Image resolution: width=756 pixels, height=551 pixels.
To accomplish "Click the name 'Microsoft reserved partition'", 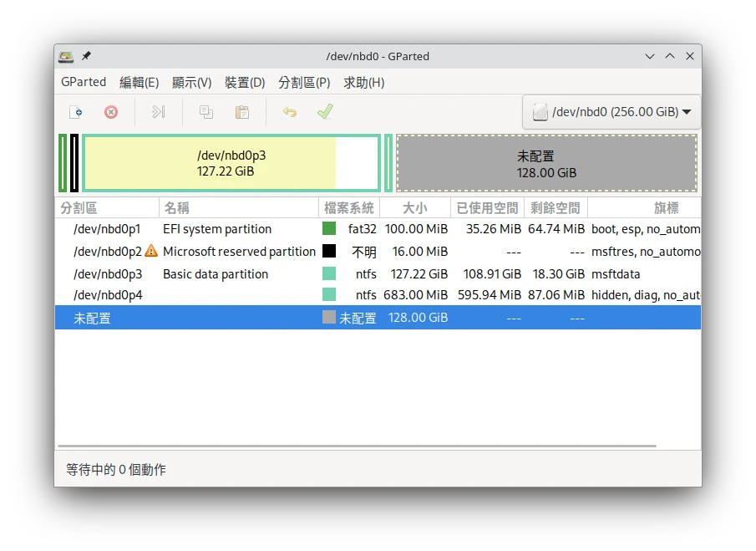I will click(x=239, y=252).
